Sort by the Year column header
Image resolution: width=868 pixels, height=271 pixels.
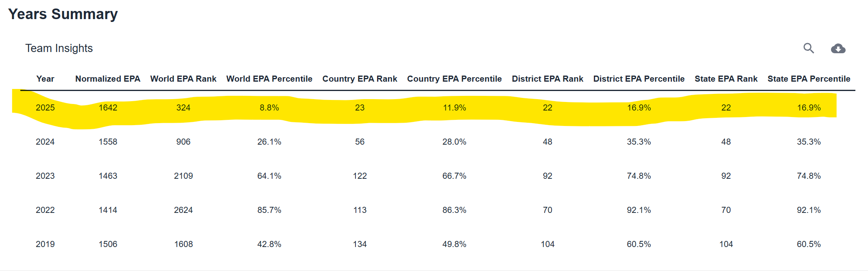click(45, 79)
